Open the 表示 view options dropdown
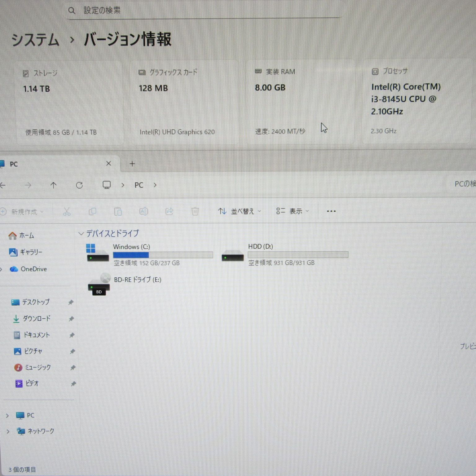The image size is (476, 476). point(293,211)
